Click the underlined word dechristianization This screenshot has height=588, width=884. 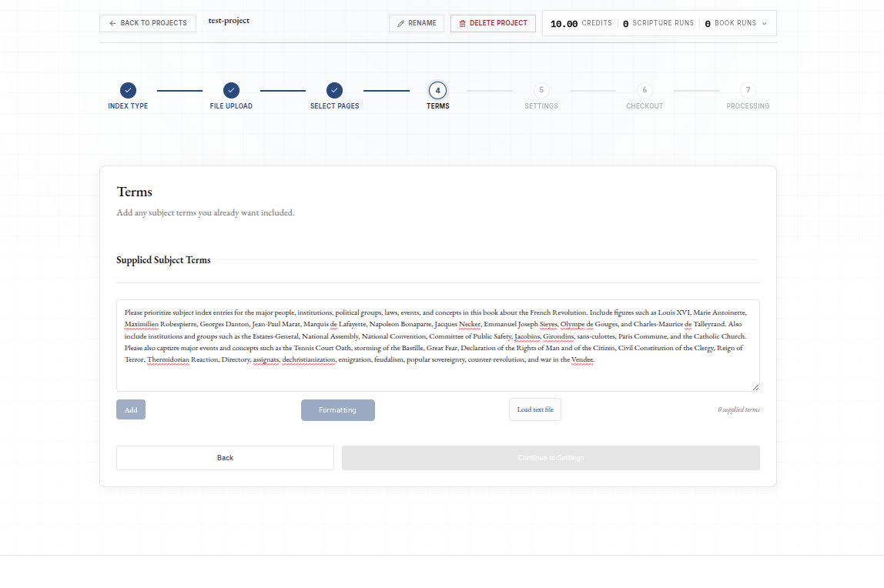pyautogui.click(x=309, y=359)
